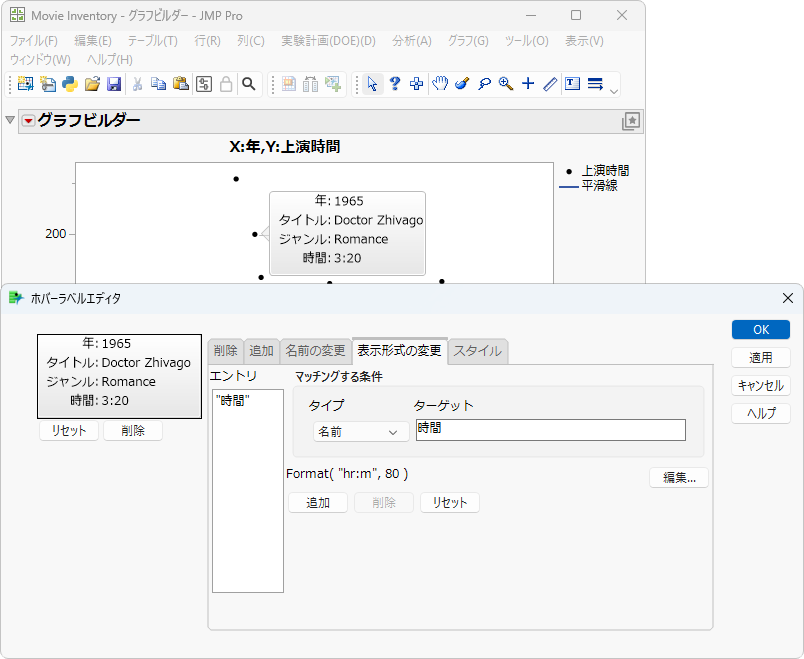Image resolution: width=804 pixels, height=659 pixels.
Task: Select the "時間" entry in the エントリ list
Action: [x=233, y=401]
